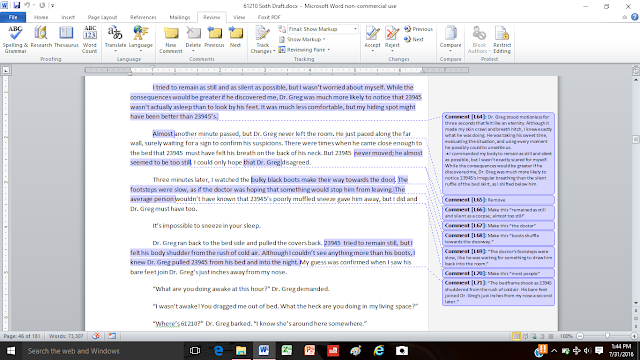Open Restrict Editing pane
The width and height of the screenshot is (640, 360).
502,39
